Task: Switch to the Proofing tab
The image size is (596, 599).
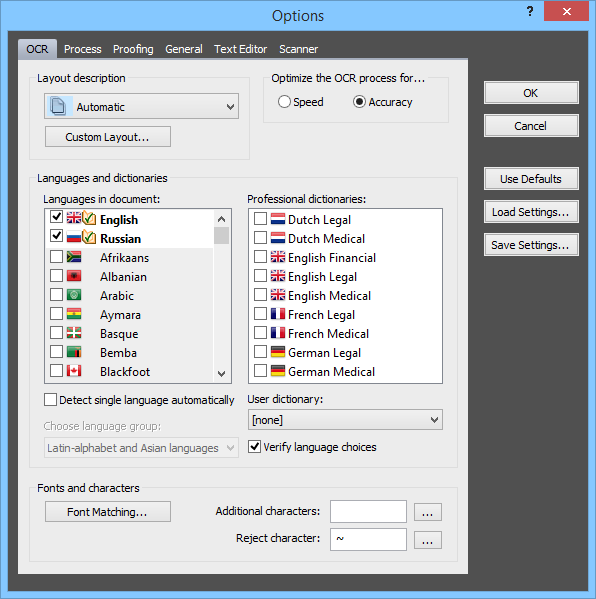Action: 133,49
